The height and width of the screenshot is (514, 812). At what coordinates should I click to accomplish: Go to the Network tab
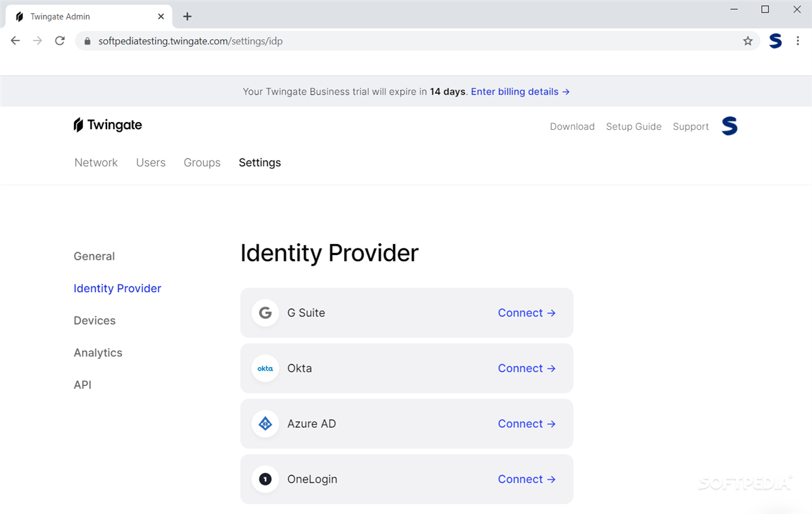[96, 162]
